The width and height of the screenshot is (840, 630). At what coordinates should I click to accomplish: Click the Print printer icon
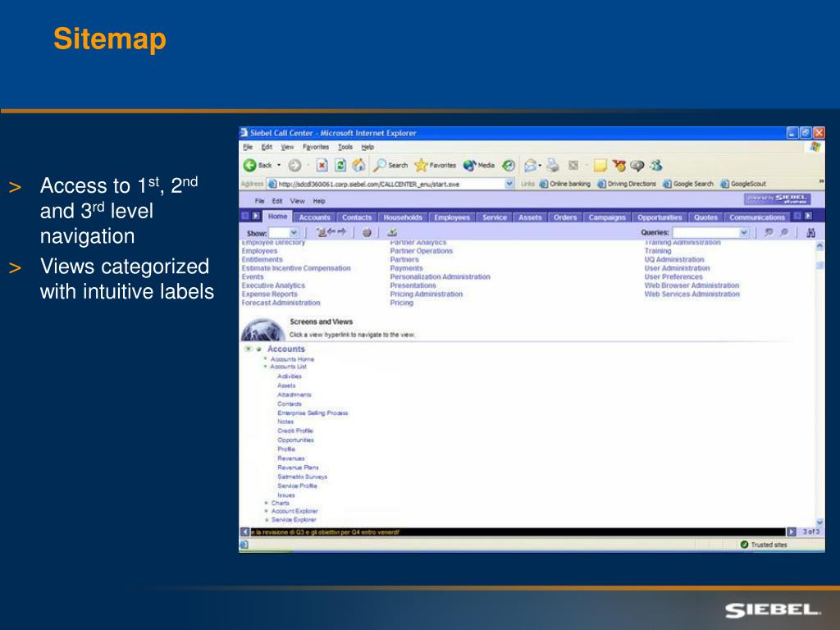(553, 166)
